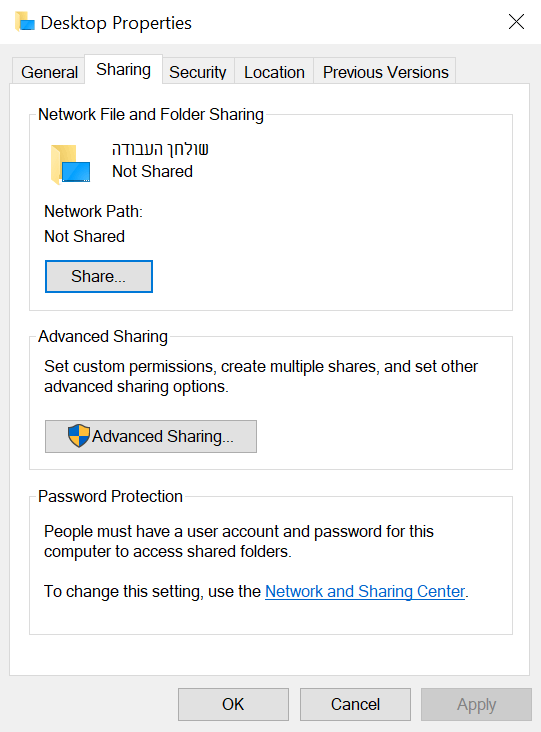
Task: Switch to the General tab
Action: 49,72
